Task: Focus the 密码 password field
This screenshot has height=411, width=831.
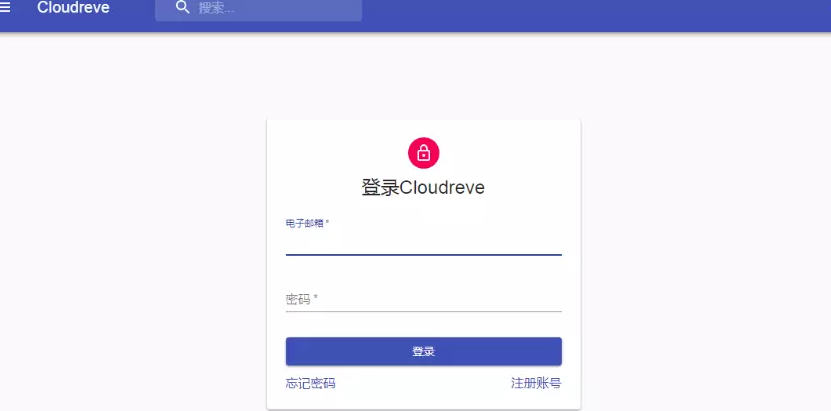Action: (x=423, y=300)
